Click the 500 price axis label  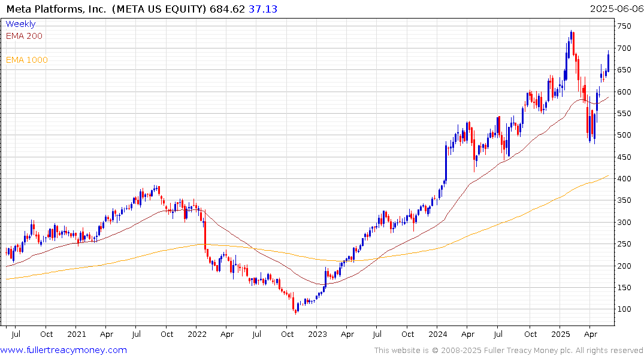[x=624, y=135]
